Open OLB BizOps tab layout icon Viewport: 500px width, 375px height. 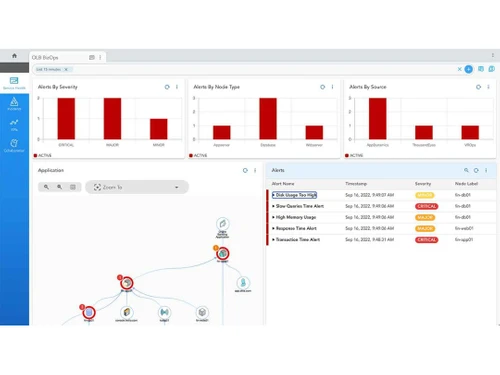pos(92,57)
